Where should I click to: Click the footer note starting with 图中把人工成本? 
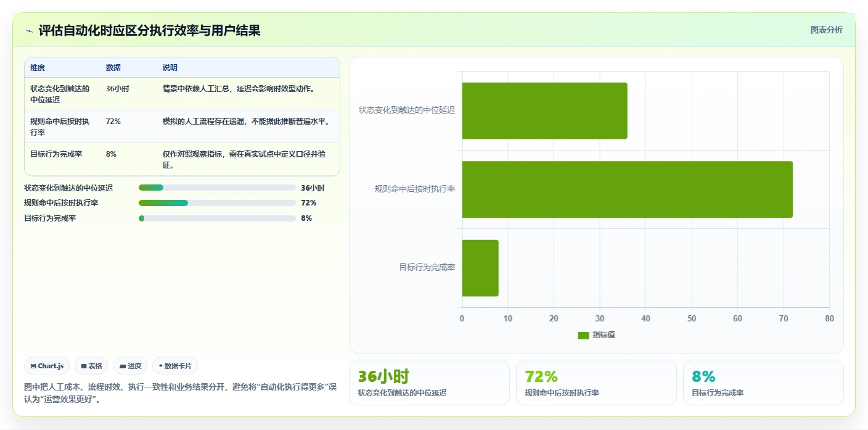(181, 393)
